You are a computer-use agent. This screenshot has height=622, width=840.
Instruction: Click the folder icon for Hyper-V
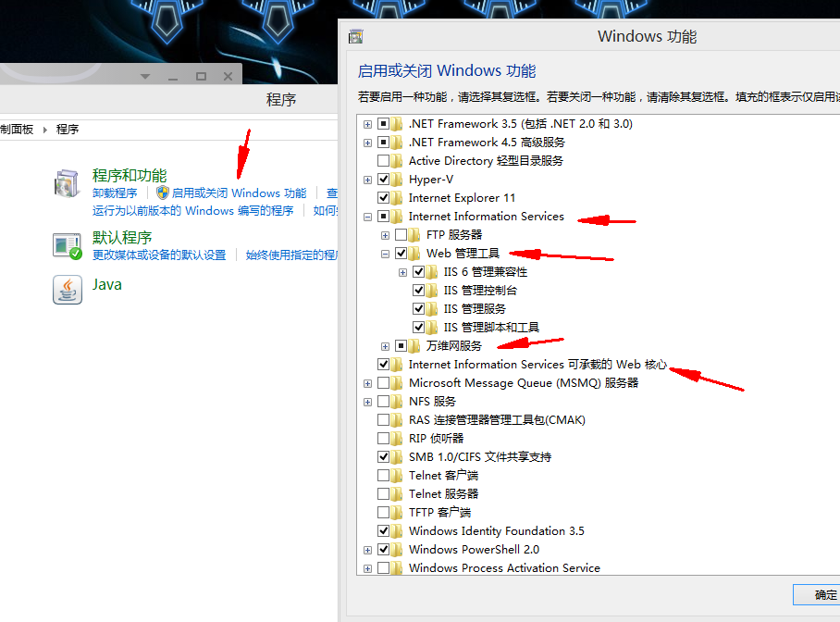[397, 179]
